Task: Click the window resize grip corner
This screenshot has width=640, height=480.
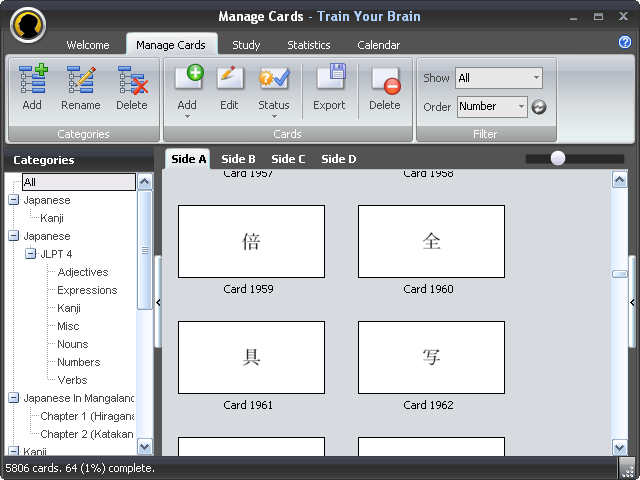Action: (x=627, y=469)
